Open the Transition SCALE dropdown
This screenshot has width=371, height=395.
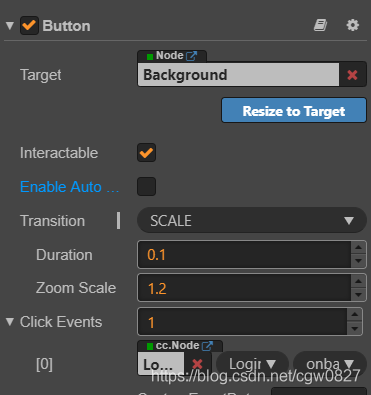[252, 220]
